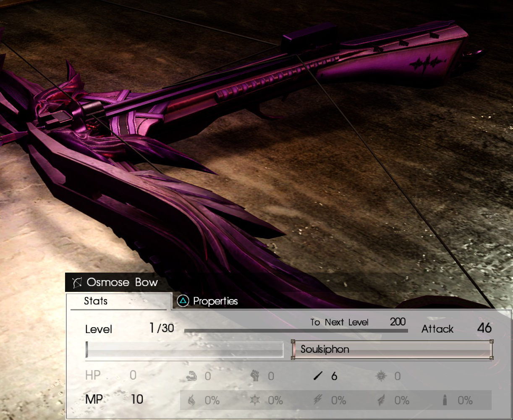Click the ice resistance snowflake icon
Screen dimensions: 513x420
click(255, 400)
